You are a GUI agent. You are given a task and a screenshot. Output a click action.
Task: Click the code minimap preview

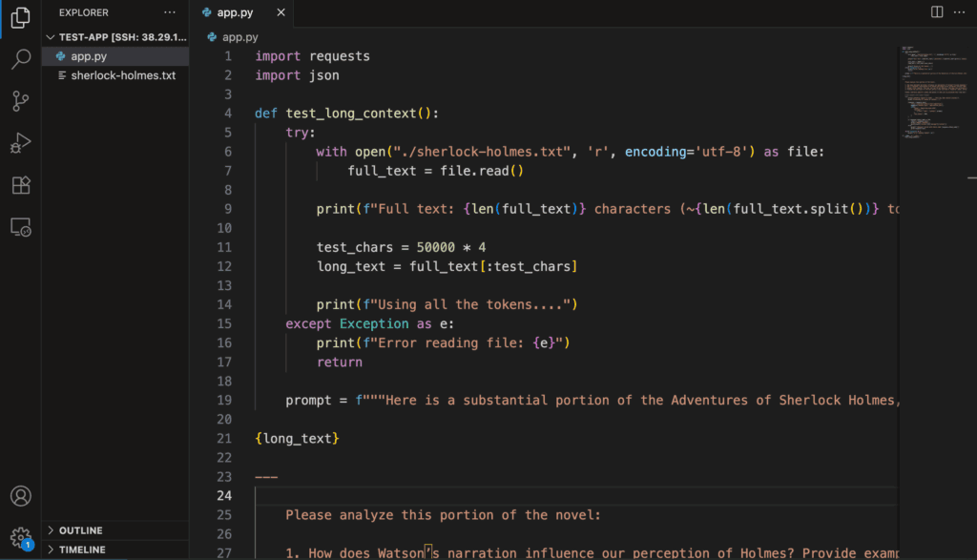930,95
